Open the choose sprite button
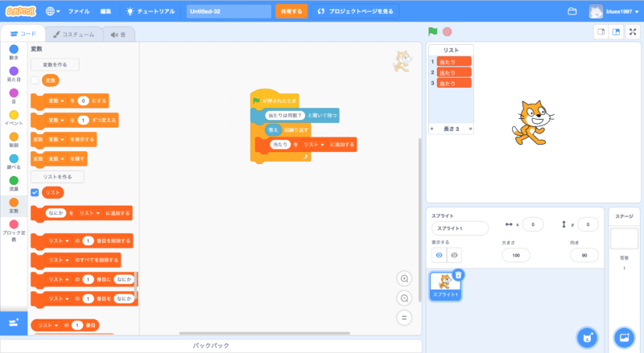 coord(587,337)
